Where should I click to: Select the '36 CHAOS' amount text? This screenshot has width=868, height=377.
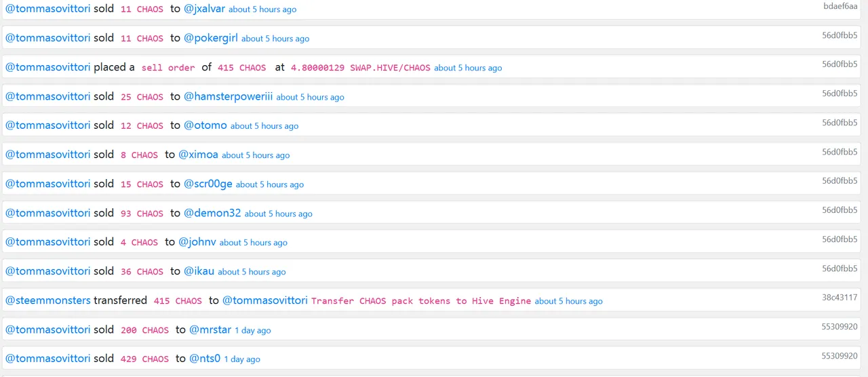click(142, 272)
